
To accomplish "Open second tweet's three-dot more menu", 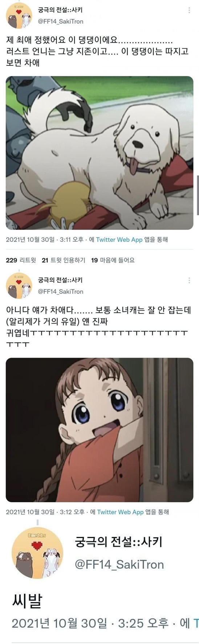I will pos(189,280).
